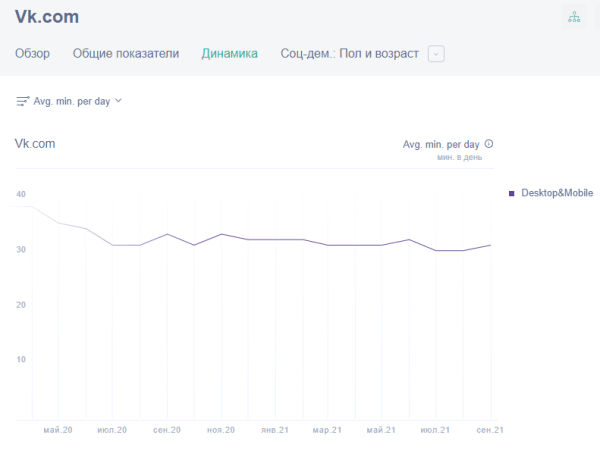Expand the chevron next to the Avg. min. per day selector
600x457 pixels.
(x=119, y=101)
